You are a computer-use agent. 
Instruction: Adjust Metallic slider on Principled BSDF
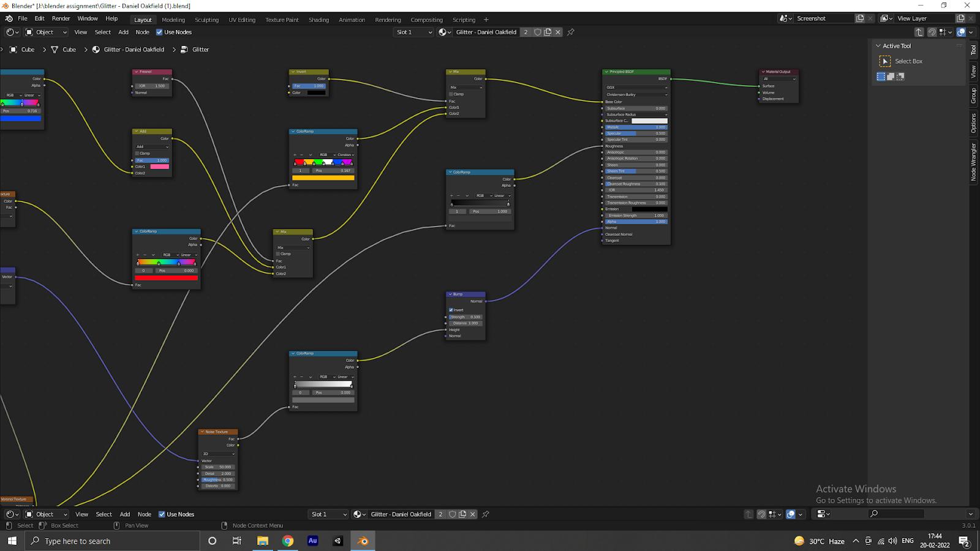pyautogui.click(x=636, y=127)
